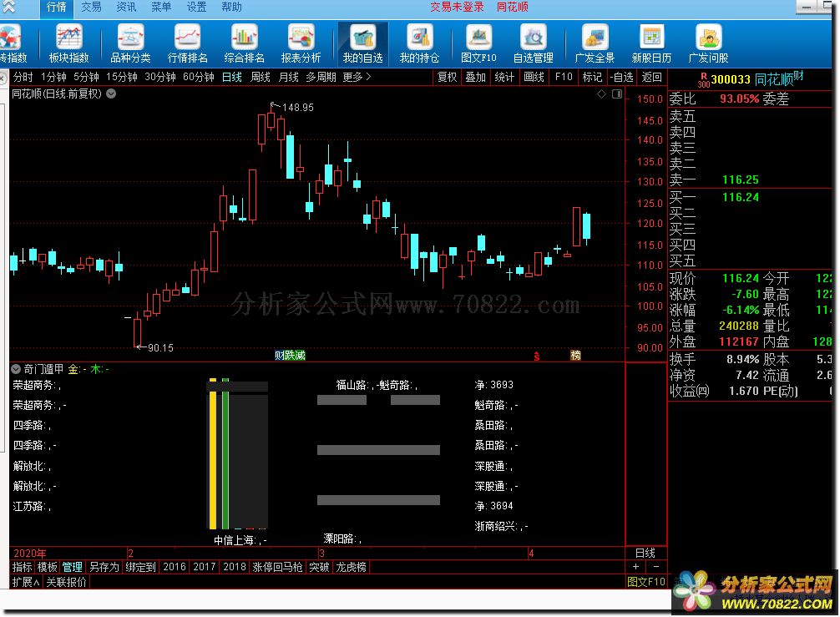Open the 资讯 menu
Viewport: 840px width, 617px height.
click(126, 7)
